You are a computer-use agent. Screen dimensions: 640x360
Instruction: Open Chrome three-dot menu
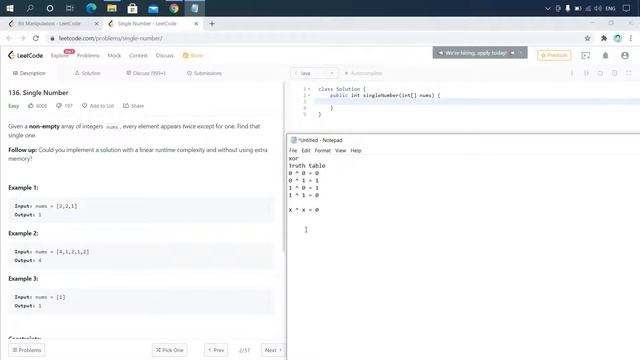(x=631, y=38)
